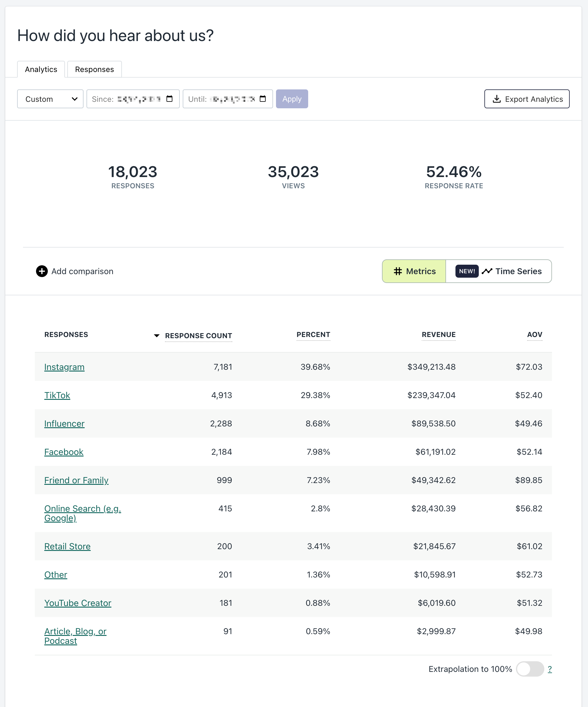Click the hash icon in the Metrics button

pos(398,271)
